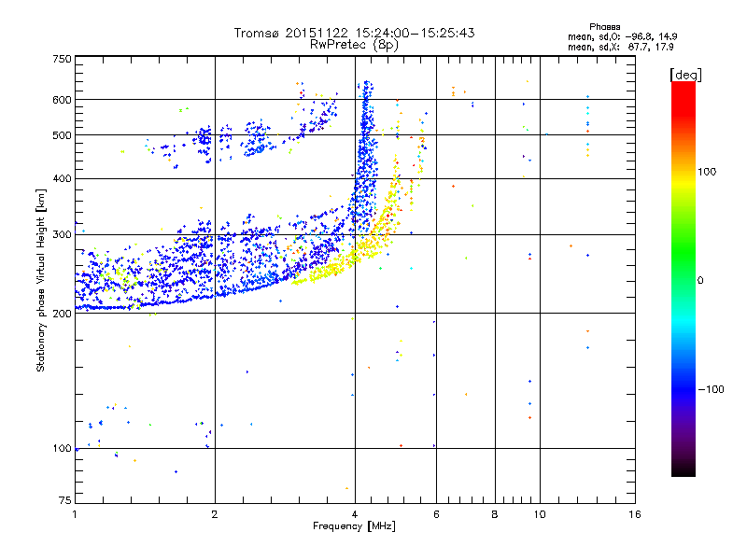Click the colorbar tick label '-100'
Viewport: 747px width, 560px height.
pos(711,389)
